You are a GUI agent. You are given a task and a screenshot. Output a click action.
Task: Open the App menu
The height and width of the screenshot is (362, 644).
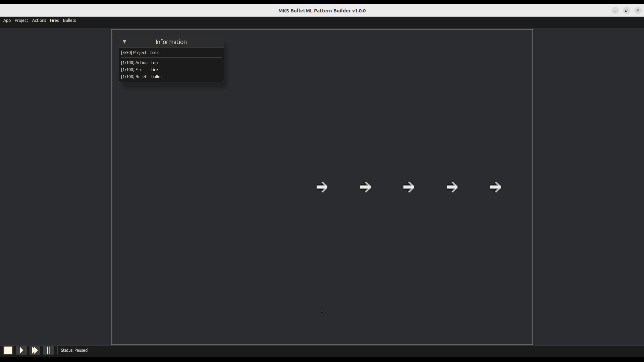[7, 20]
